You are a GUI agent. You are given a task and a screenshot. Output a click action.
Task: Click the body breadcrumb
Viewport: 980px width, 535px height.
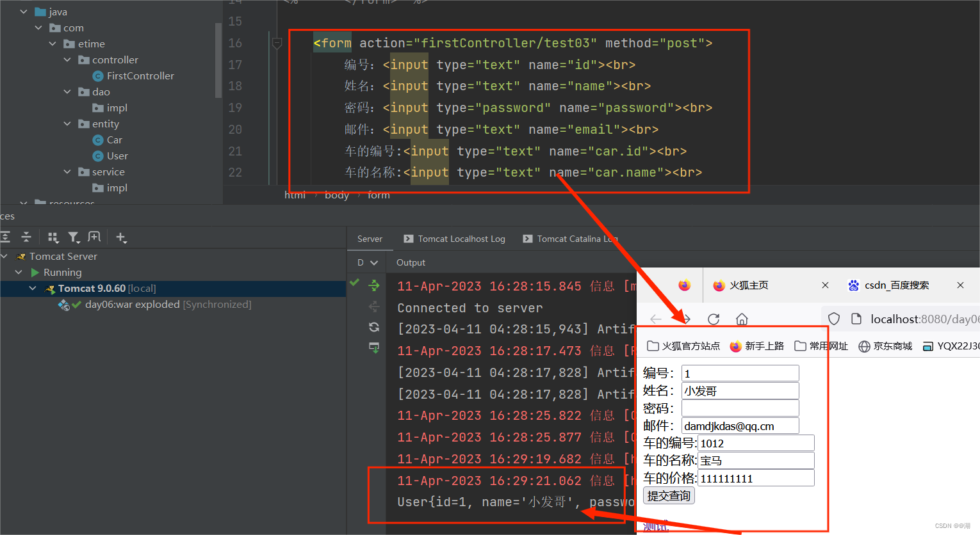pos(336,195)
